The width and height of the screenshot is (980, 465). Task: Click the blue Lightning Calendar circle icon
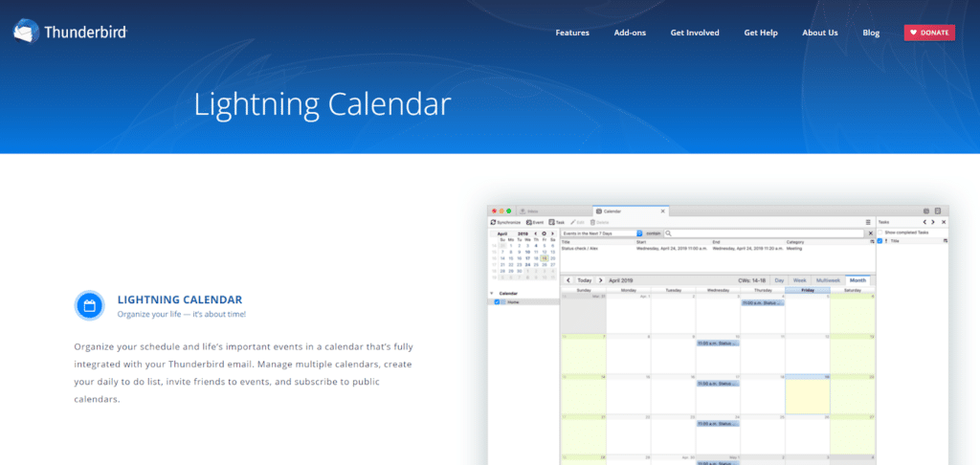coord(89,306)
